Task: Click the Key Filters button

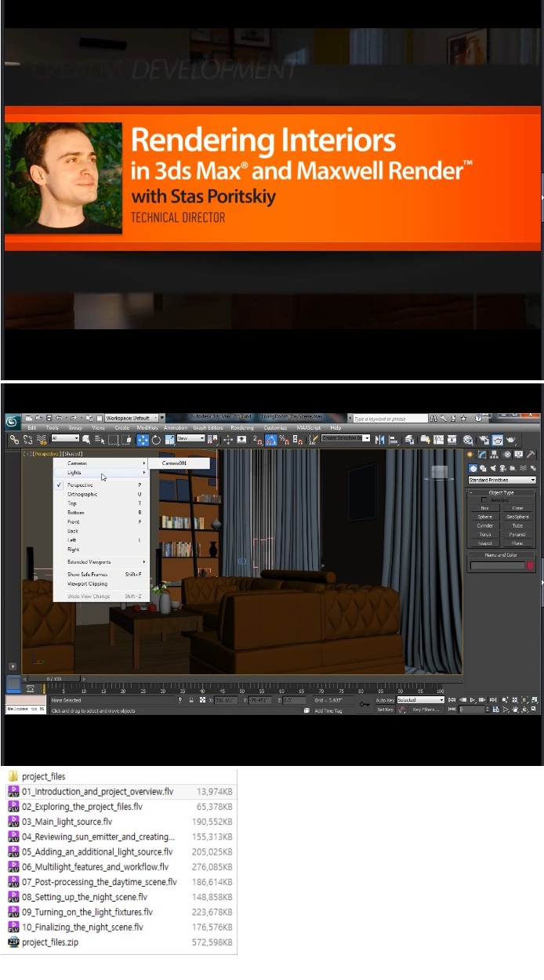Action: click(426, 709)
